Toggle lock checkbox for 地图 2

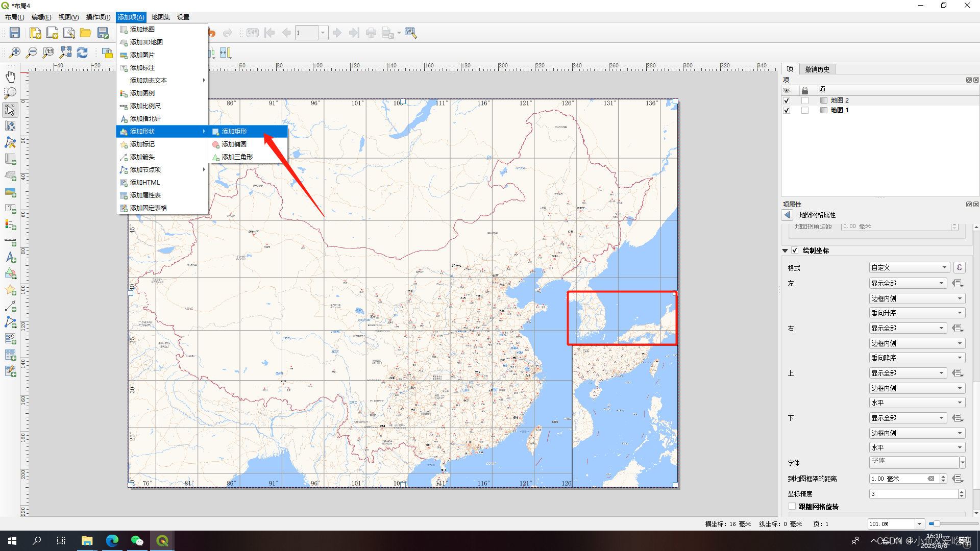[x=805, y=101]
